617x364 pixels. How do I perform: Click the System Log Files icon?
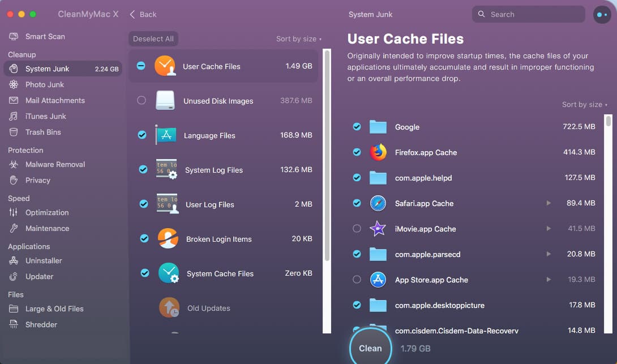pyautogui.click(x=166, y=169)
